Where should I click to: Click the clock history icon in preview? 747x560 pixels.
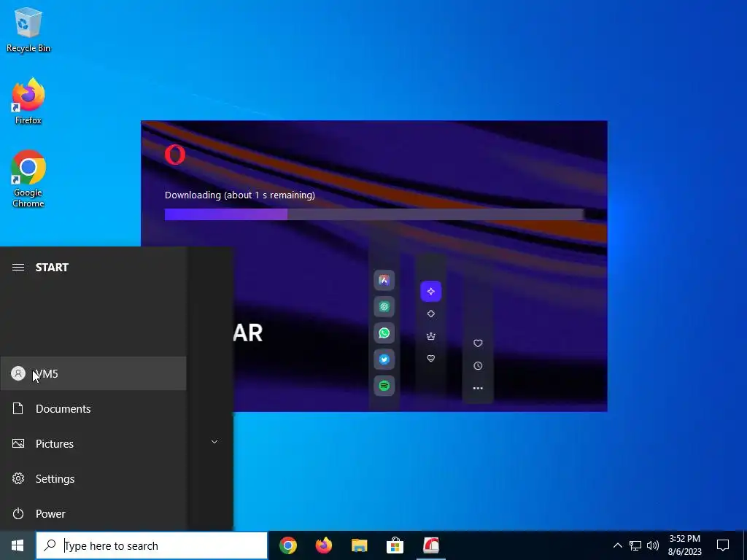(478, 366)
